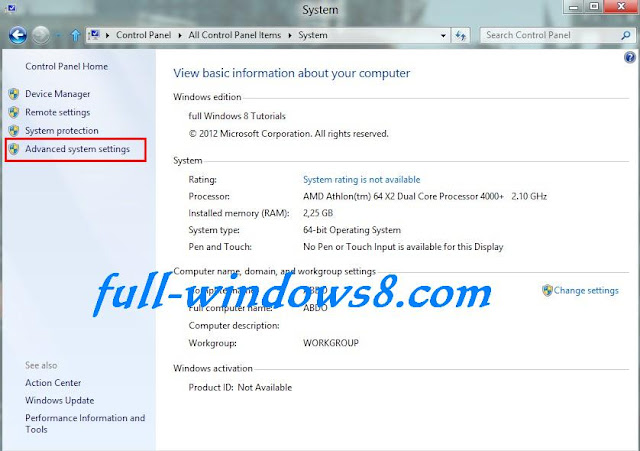
Task: Click the magnifier search icon
Action: (x=626, y=36)
